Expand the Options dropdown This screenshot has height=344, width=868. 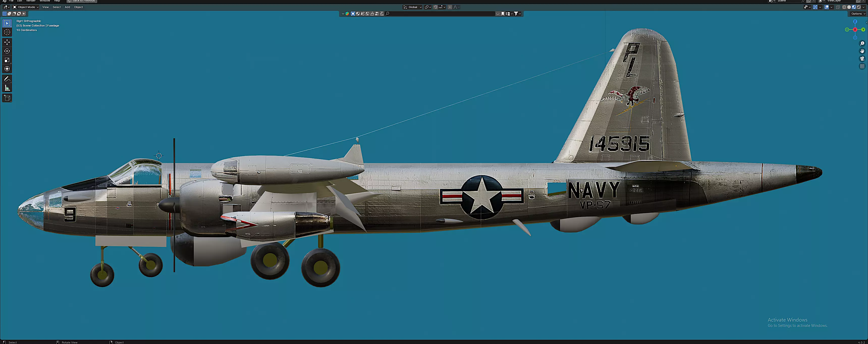[x=858, y=14]
